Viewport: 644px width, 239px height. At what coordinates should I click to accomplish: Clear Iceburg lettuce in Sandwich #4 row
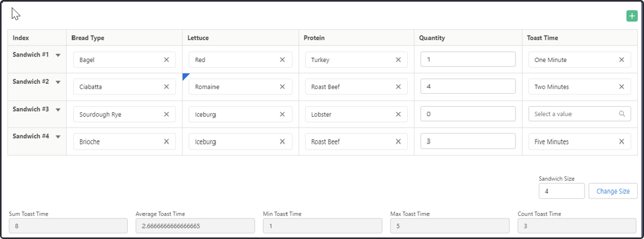click(x=283, y=142)
